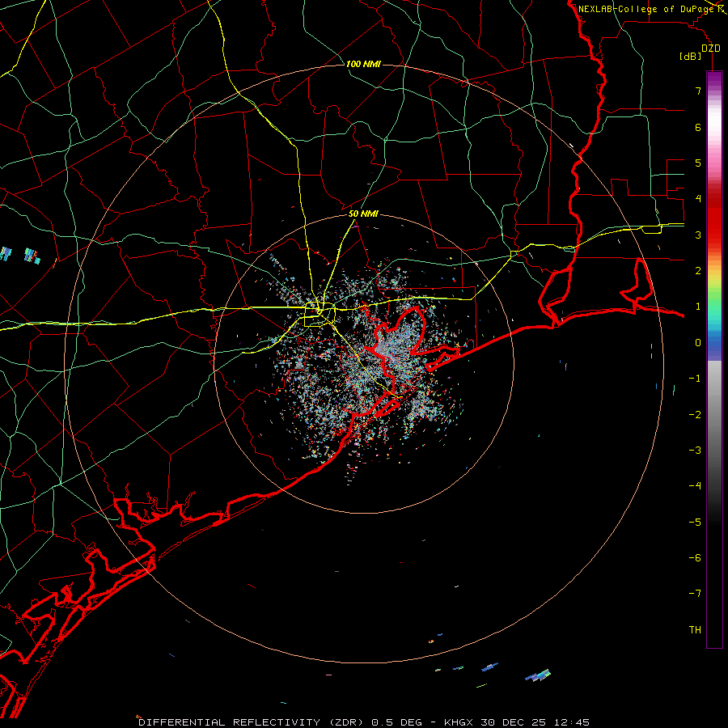Click the 50 NMI range ring label
728x728 pixels.
[x=363, y=214]
